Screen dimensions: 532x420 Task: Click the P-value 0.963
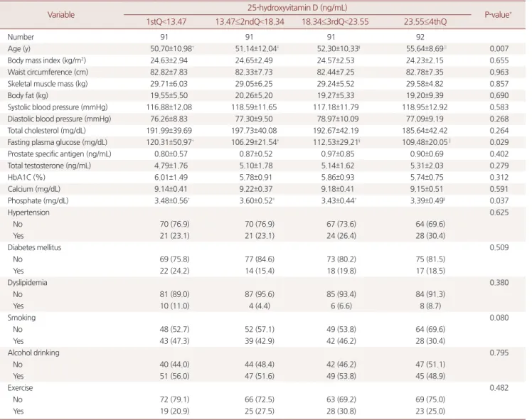tap(499, 72)
